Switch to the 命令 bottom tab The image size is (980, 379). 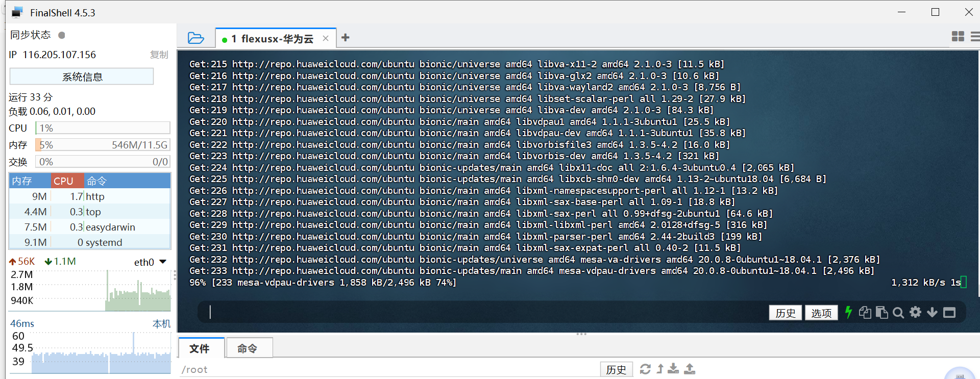[248, 348]
